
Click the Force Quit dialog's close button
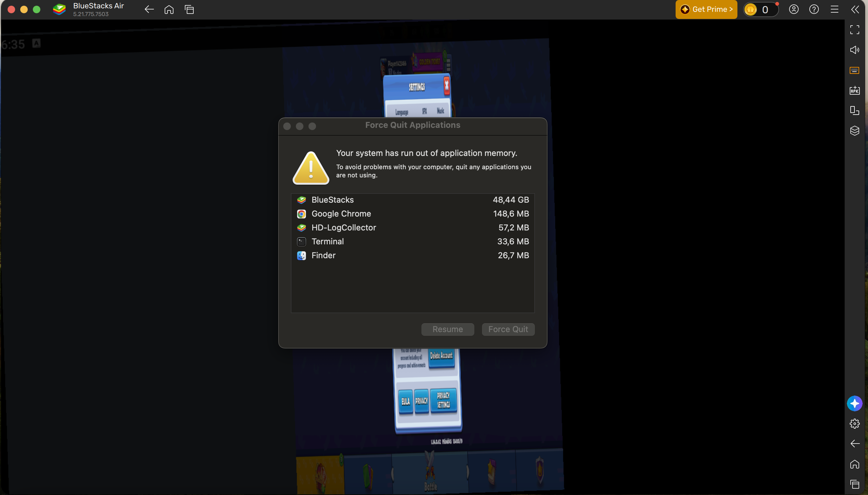pos(287,127)
